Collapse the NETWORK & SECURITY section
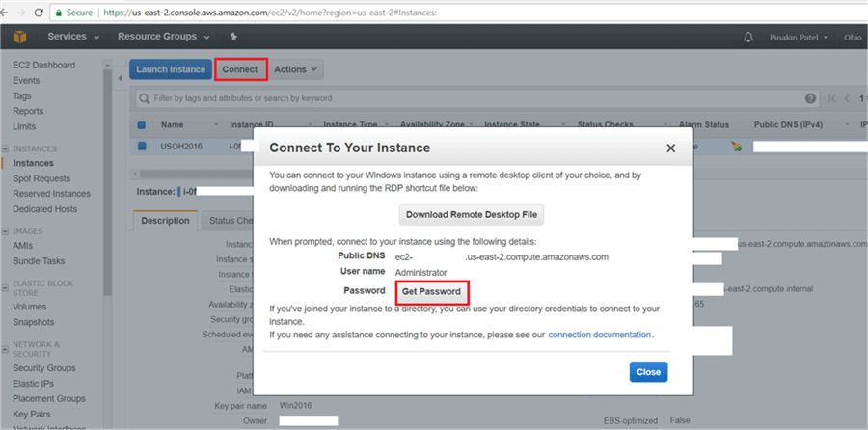Screen dimensions: 868x430 coord(6,349)
